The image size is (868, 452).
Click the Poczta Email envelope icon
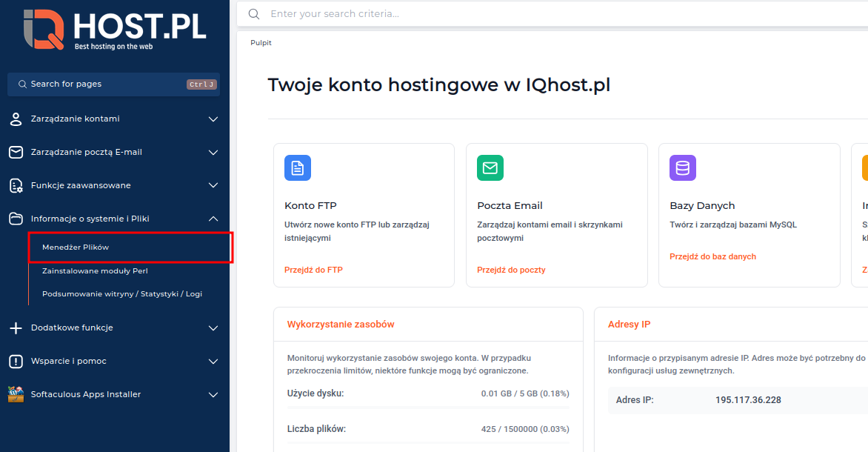pos(490,168)
